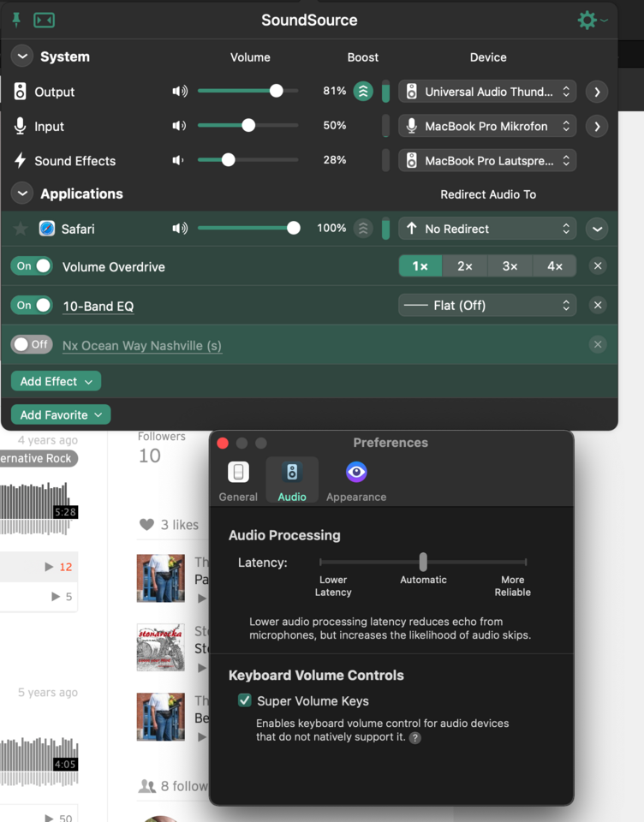The height and width of the screenshot is (822, 644).
Task: Select 3× overdrive level
Action: (510, 266)
